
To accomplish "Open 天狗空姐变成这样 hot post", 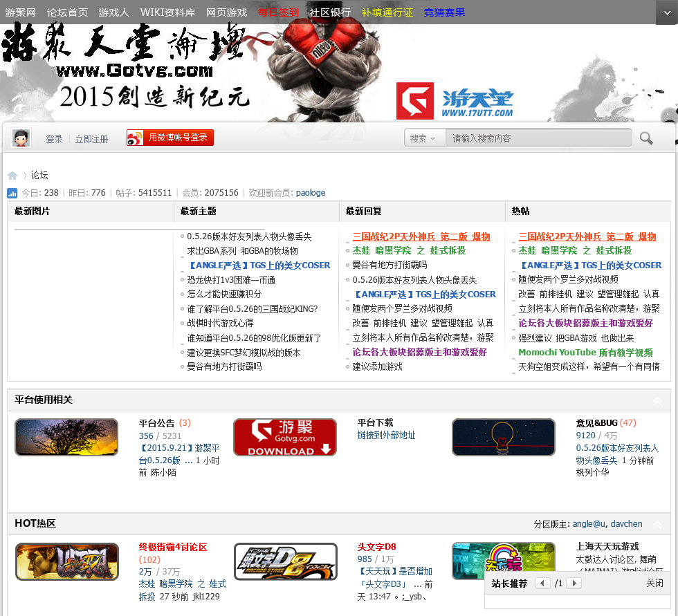I will point(589,366).
